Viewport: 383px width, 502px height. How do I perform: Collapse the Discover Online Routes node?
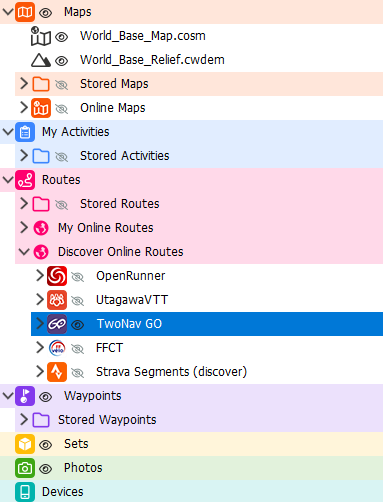pyautogui.click(x=24, y=252)
